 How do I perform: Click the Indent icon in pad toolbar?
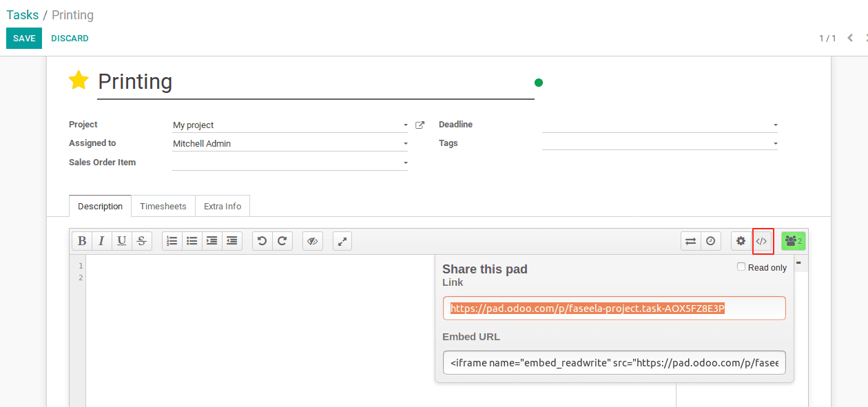tap(212, 241)
